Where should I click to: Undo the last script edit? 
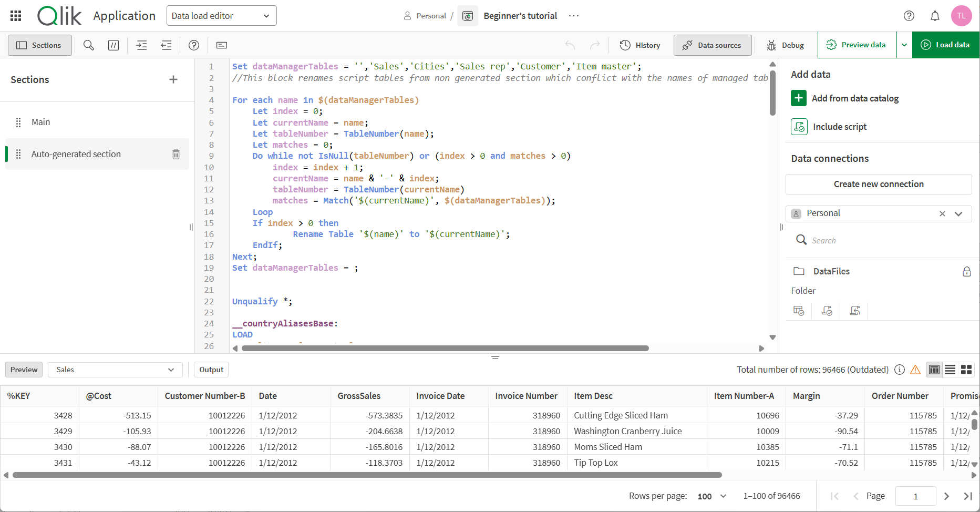tap(570, 45)
